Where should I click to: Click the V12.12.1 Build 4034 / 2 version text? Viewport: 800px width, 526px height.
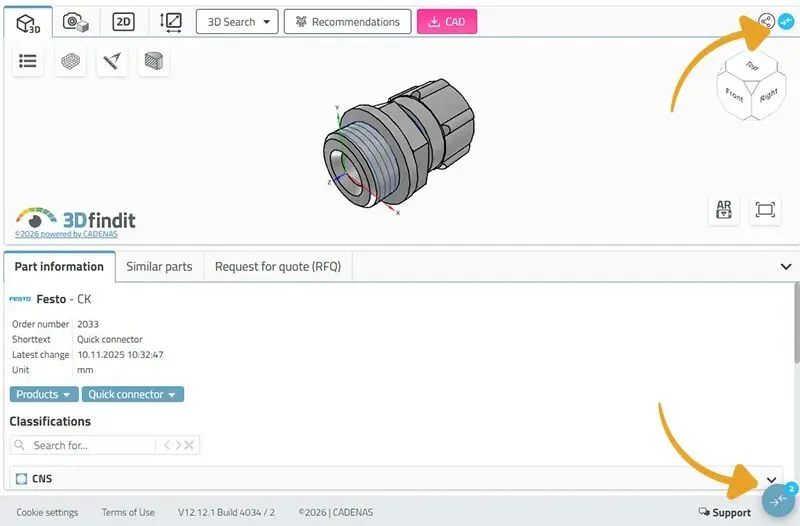coord(226,512)
